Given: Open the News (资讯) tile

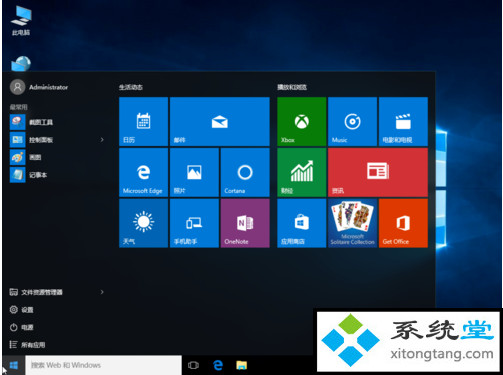Looking at the screenshot, I should tap(378, 172).
